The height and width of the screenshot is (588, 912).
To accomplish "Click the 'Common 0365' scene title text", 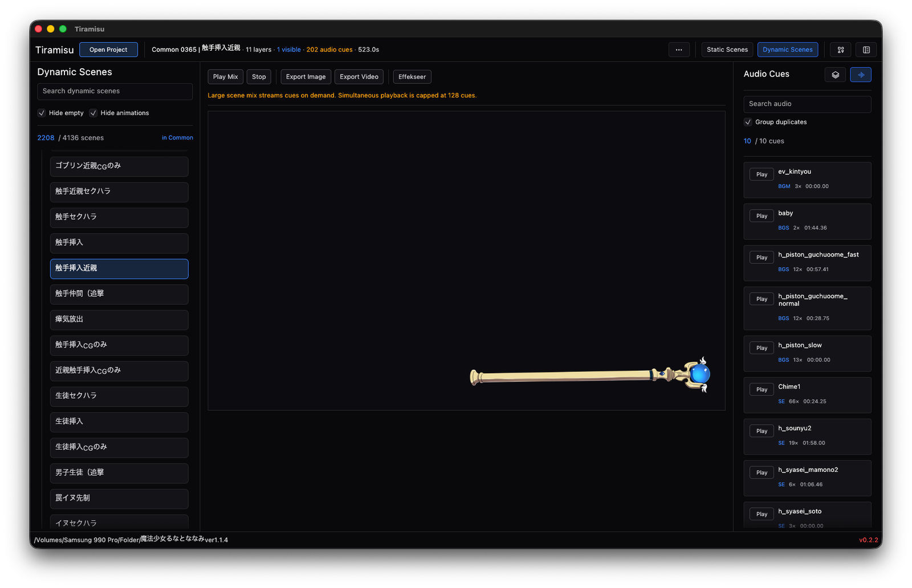I will click(x=174, y=50).
